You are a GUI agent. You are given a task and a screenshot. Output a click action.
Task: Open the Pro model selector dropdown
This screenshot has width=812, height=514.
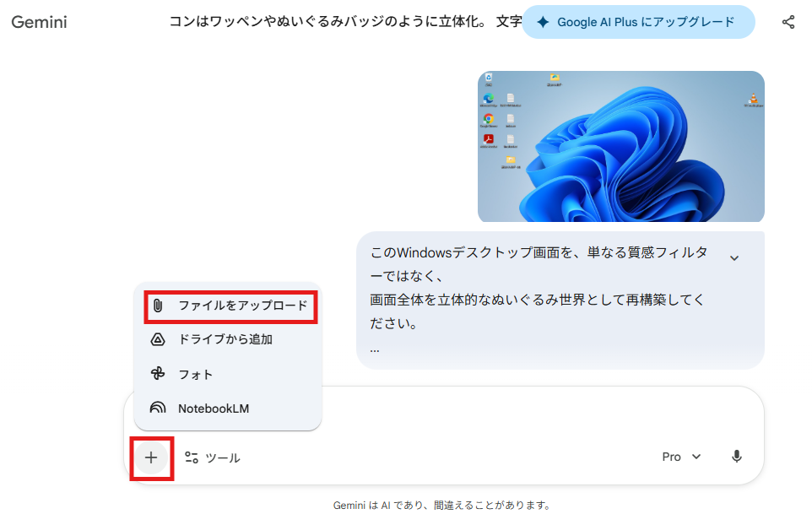tap(679, 457)
